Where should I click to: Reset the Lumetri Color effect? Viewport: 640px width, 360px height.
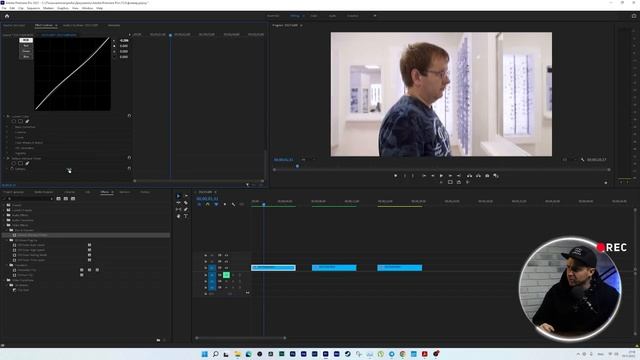tap(129, 116)
